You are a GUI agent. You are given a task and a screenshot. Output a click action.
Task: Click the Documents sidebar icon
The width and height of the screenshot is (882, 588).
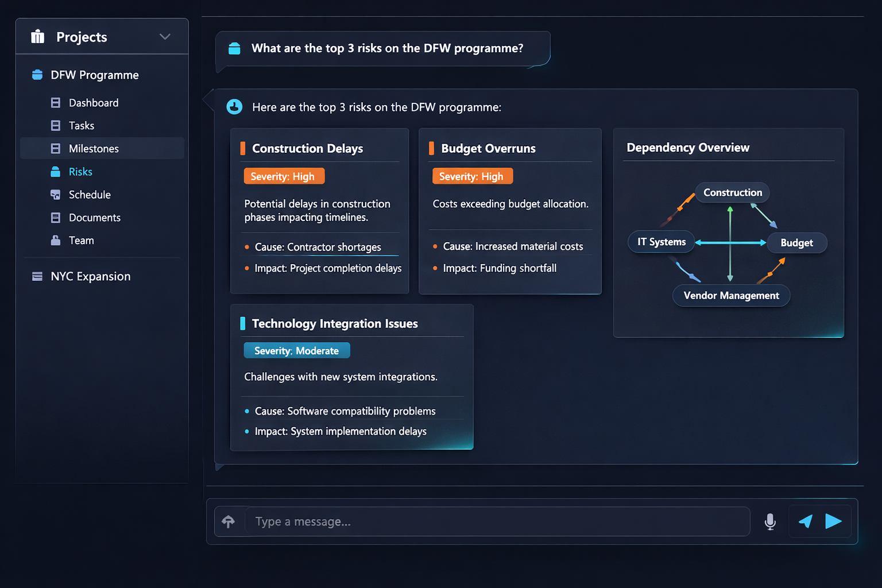point(56,218)
